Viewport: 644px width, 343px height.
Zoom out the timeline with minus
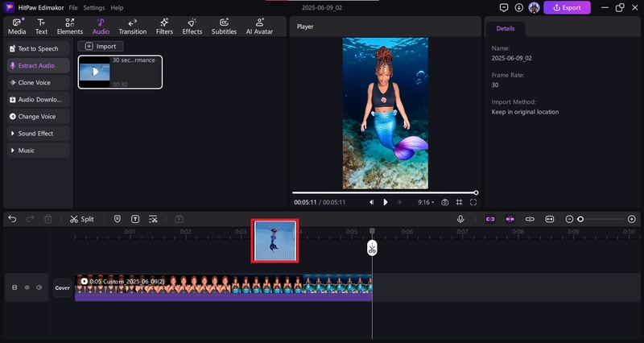[569, 219]
